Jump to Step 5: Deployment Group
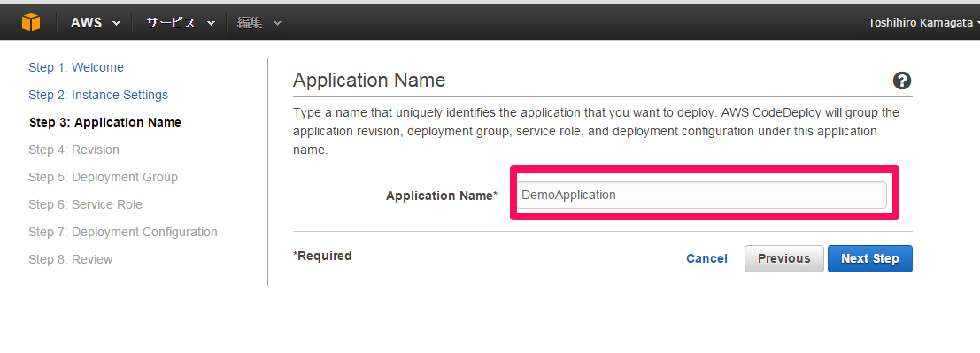The image size is (980, 353). click(103, 178)
